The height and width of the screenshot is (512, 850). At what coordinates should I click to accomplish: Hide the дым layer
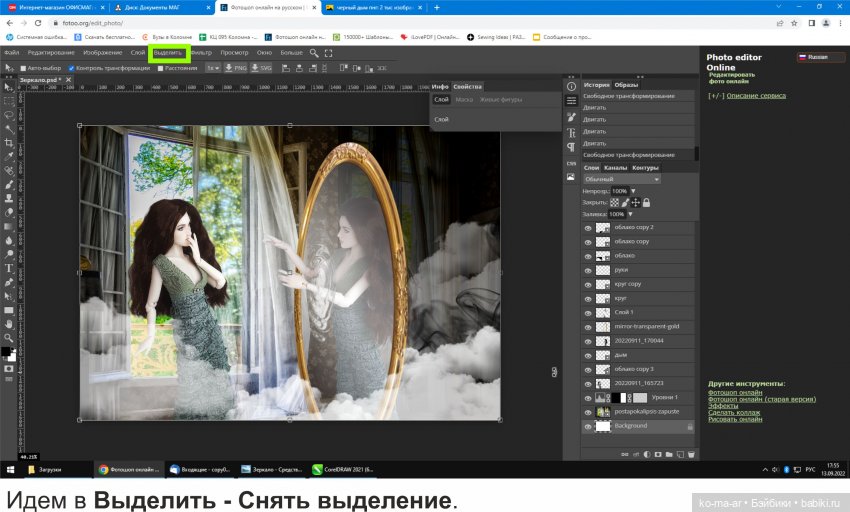coord(588,356)
